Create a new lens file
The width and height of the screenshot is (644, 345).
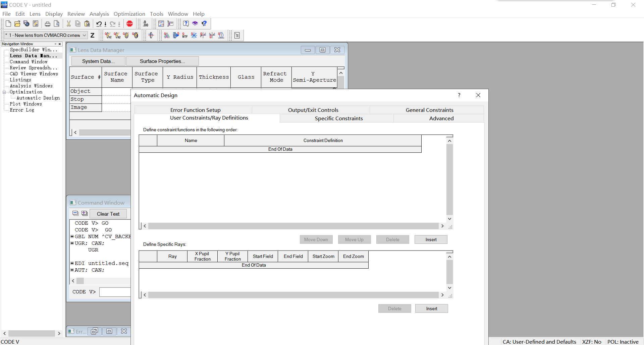pos(8,23)
